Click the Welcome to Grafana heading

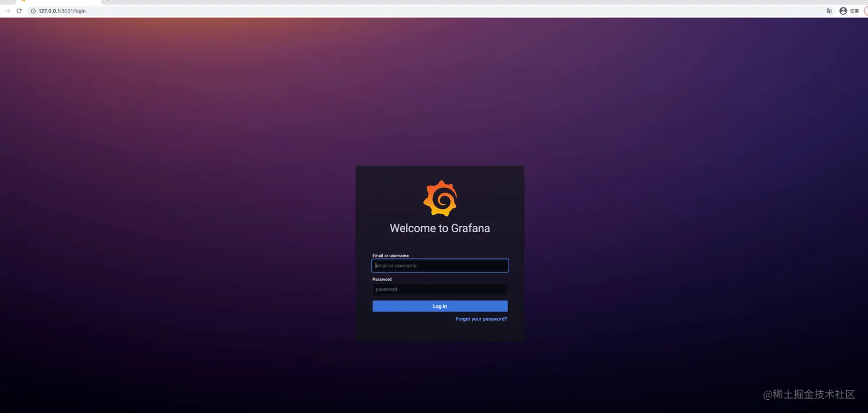click(x=440, y=228)
